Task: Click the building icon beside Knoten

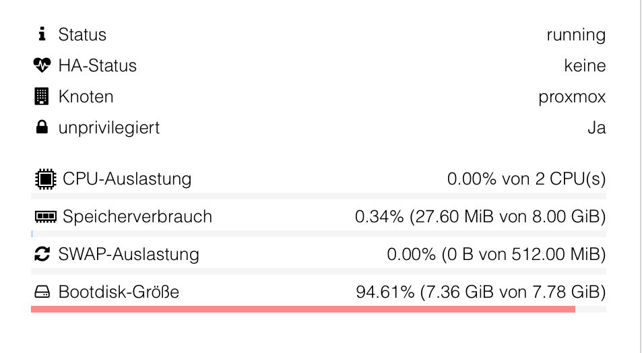Action: [42, 96]
